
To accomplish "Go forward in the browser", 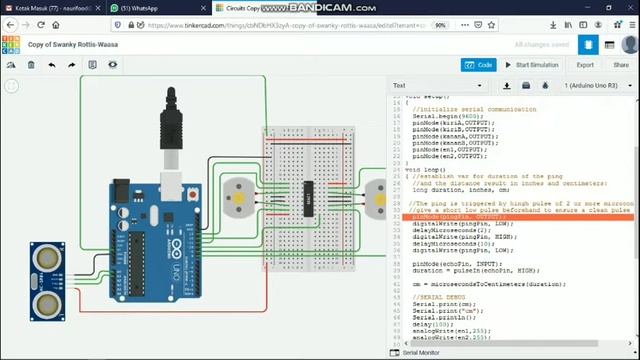I will coord(26,25).
